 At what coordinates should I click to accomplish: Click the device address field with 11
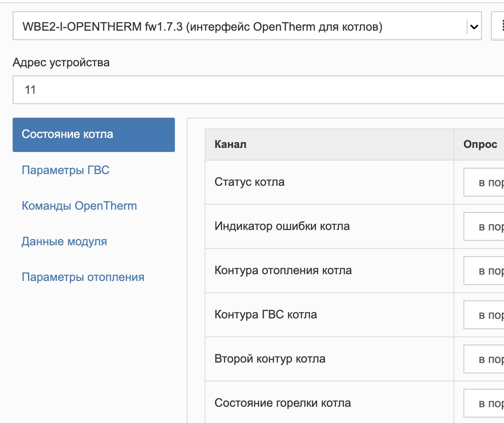pyautogui.click(x=258, y=90)
